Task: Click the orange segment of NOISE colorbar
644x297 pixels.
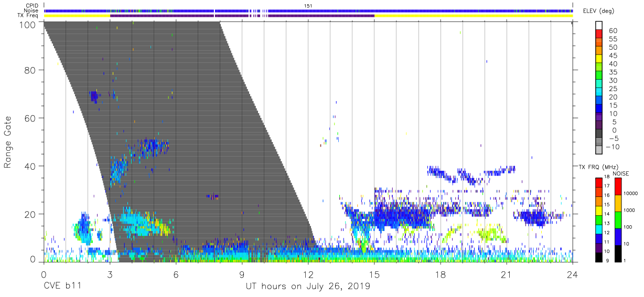Action: [618, 203]
